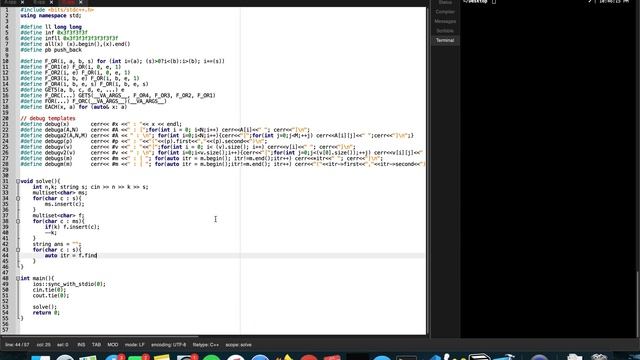This screenshot has width=640, height=360.
Task: Click the '#define ll long long' line
Action: tap(51, 27)
